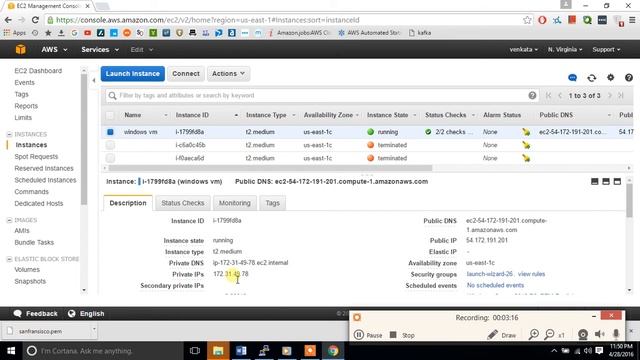Open the launch-wizard-26 security group link
Viewport: 640px width, 360px height.
point(489,274)
